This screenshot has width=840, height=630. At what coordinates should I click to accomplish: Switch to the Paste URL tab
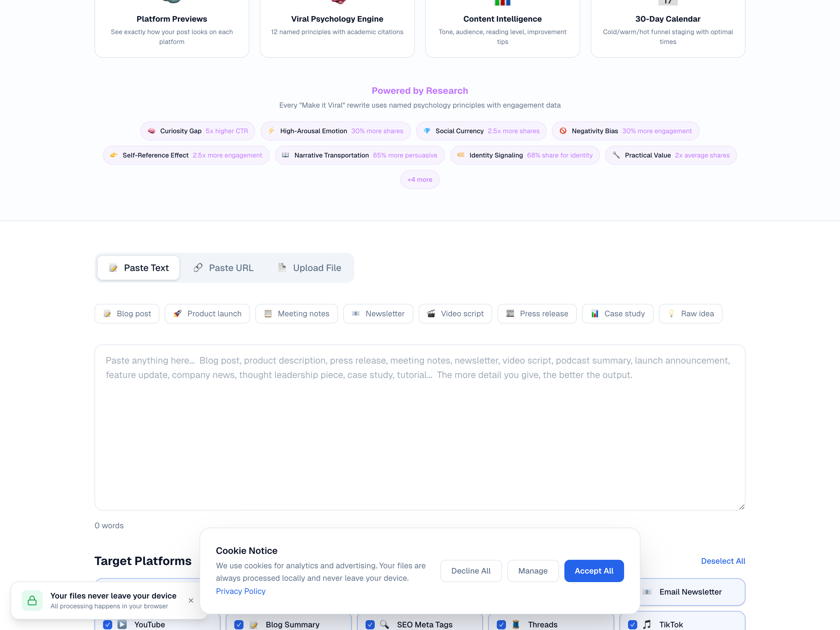tap(223, 267)
